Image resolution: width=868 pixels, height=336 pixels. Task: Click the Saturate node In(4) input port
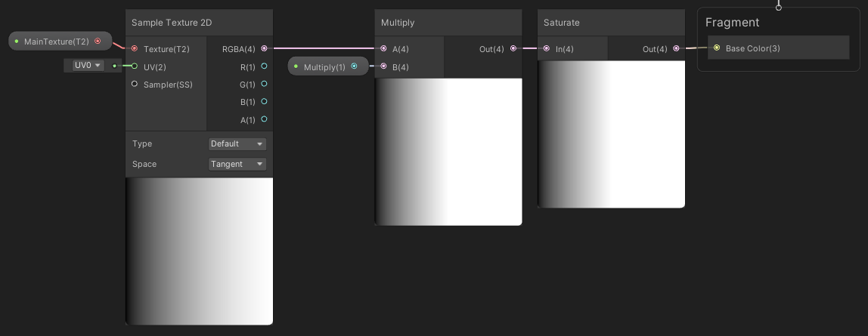547,48
